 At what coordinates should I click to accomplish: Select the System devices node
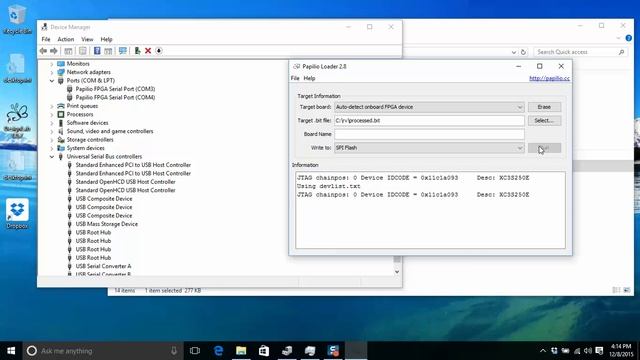[x=85, y=148]
